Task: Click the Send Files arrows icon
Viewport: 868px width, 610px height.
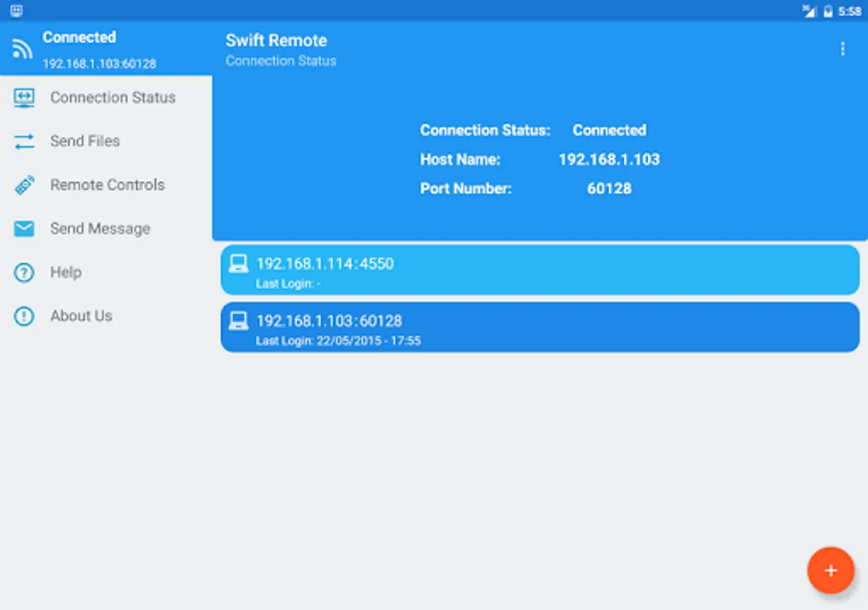Action: coord(24,142)
